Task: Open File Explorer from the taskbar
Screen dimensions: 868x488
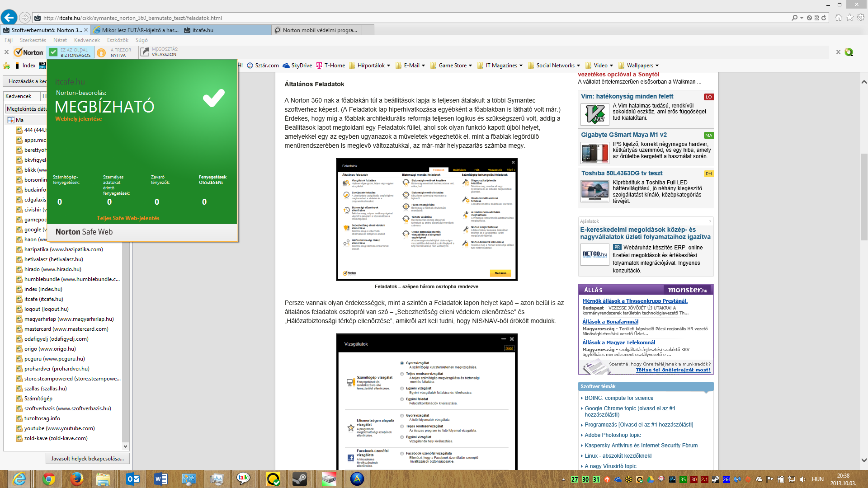Action: click(x=103, y=479)
